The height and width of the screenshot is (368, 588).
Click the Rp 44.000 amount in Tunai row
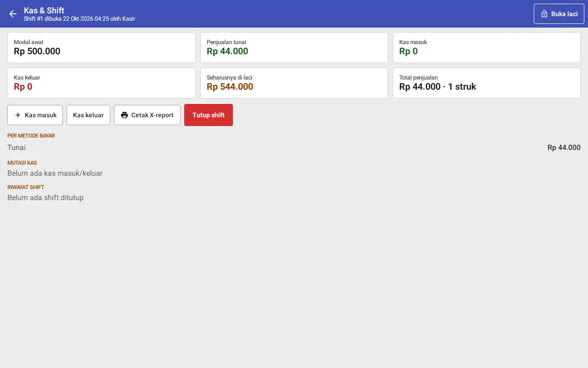564,148
